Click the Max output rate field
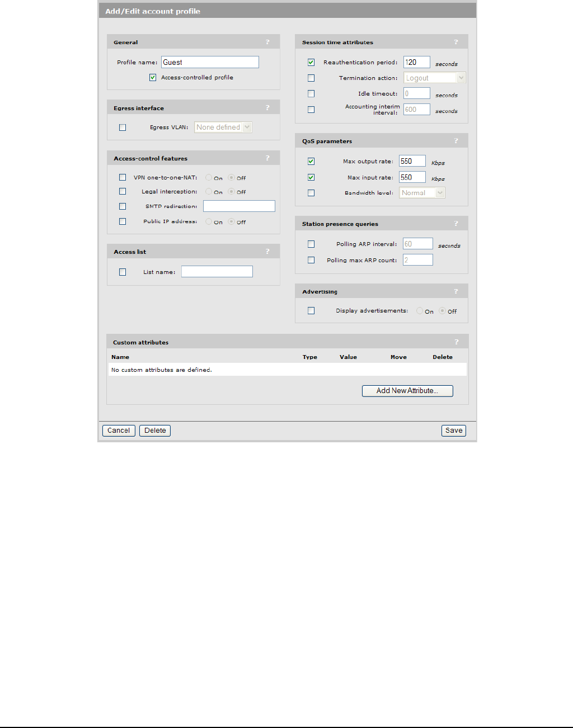573x728 pixels. (412, 161)
